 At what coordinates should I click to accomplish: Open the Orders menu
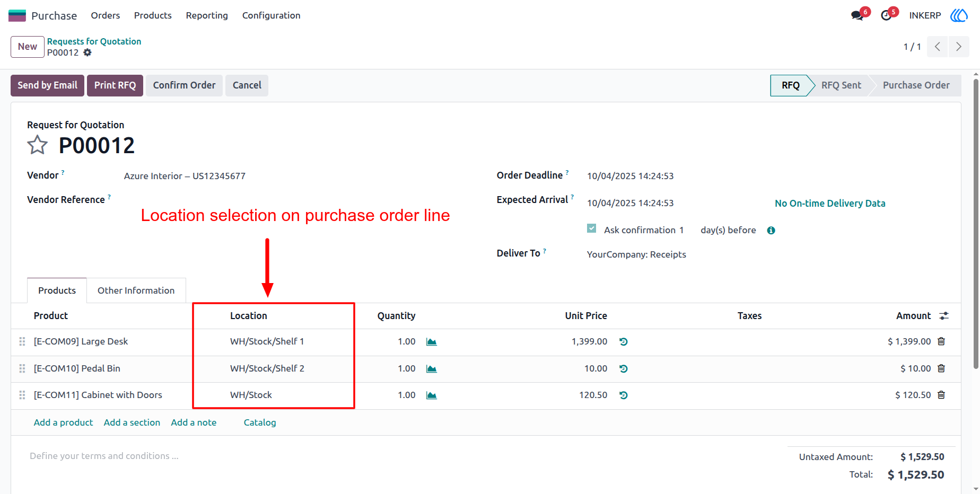106,15
